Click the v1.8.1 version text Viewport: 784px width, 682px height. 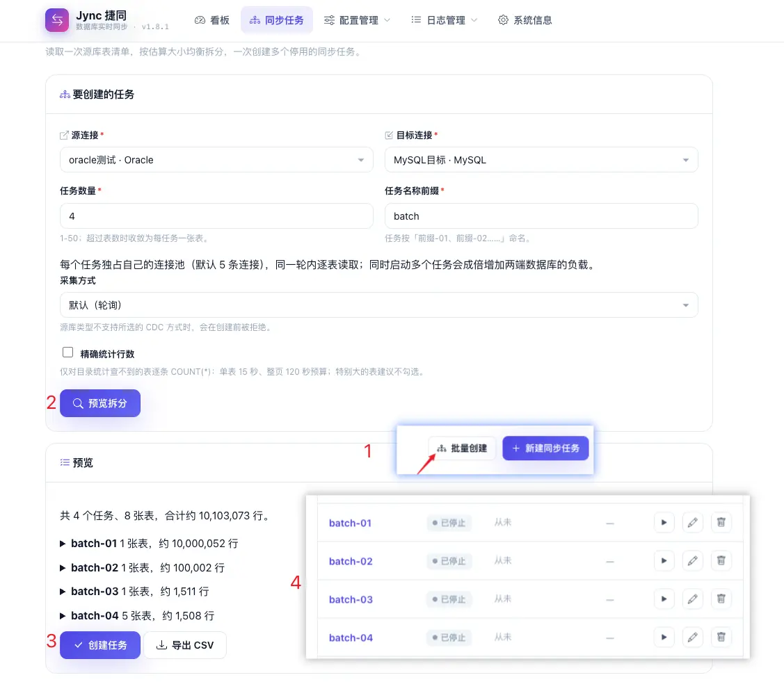(155, 27)
